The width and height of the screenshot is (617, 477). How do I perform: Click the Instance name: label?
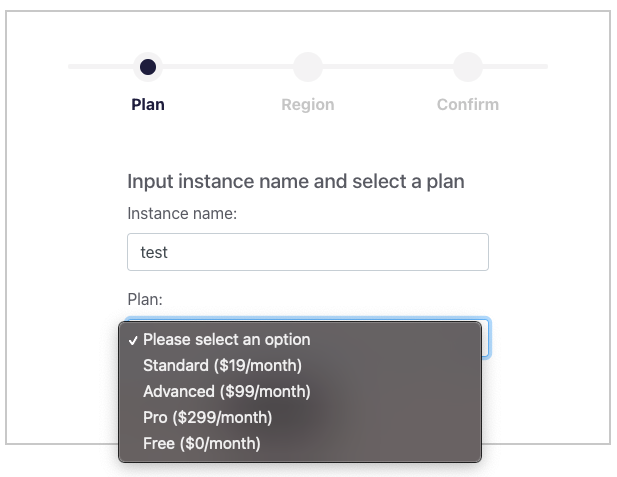click(x=182, y=214)
